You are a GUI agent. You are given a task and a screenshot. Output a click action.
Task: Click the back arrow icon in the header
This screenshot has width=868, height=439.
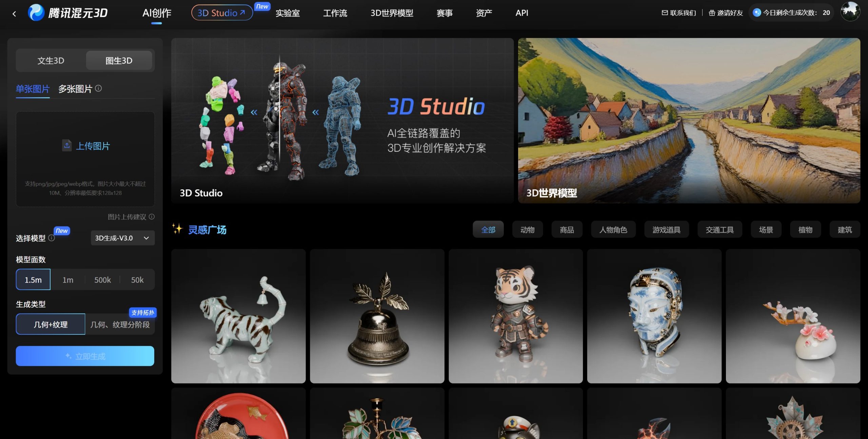(14, 14)
